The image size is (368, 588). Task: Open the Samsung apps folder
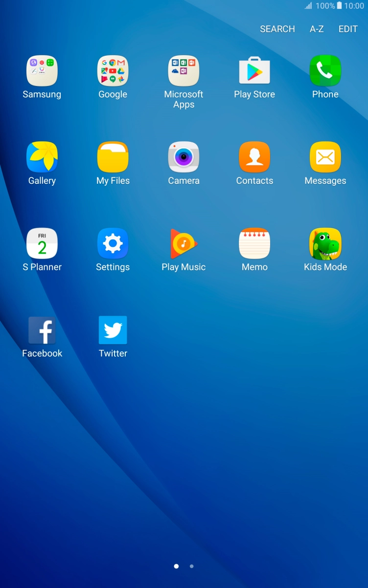point(42,71)
